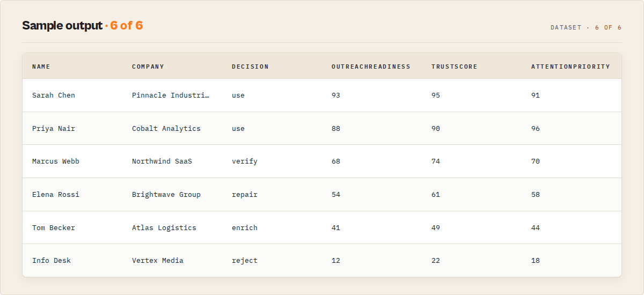644x295 pixels.
Task: Click trust score 49 for Tom Becker
Action: pos(436,228)
